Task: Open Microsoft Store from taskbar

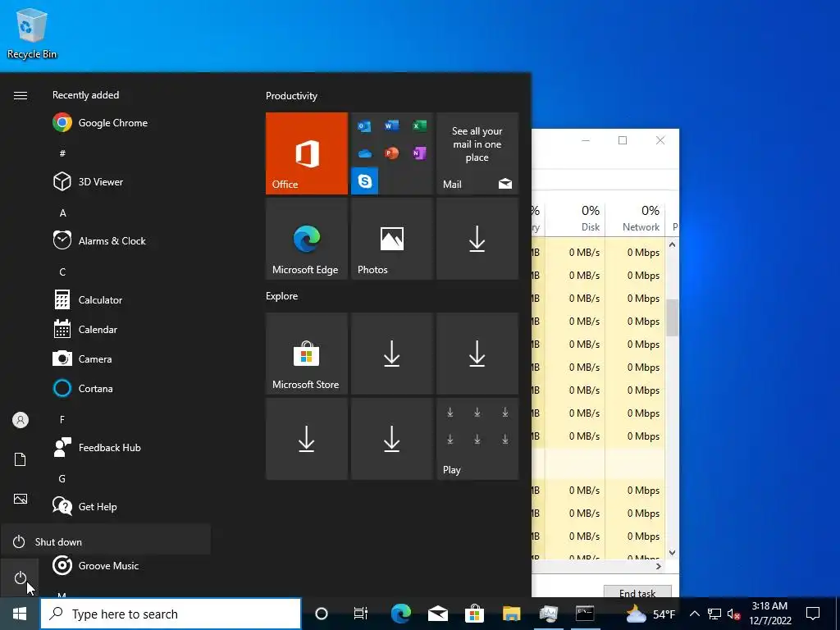Action: [x=475, y=614]
